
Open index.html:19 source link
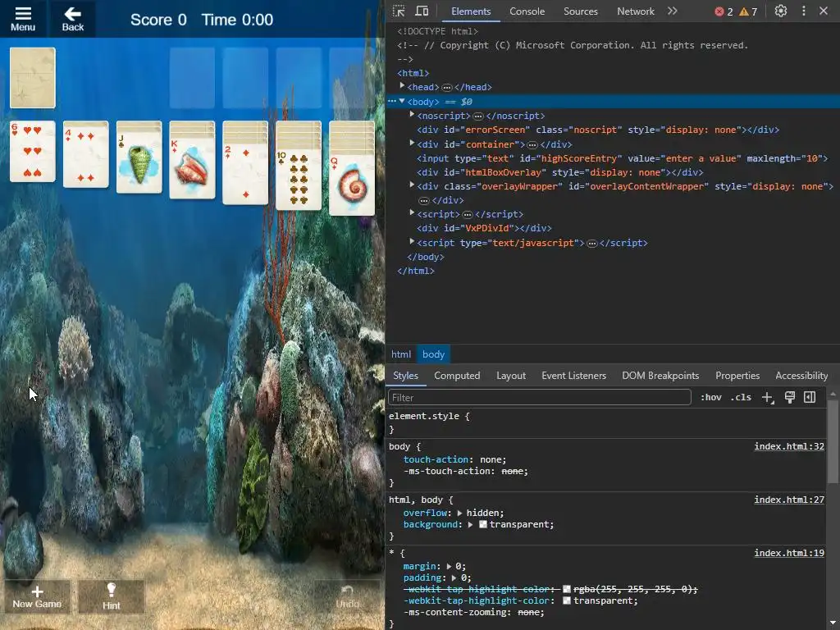[789, 553]
